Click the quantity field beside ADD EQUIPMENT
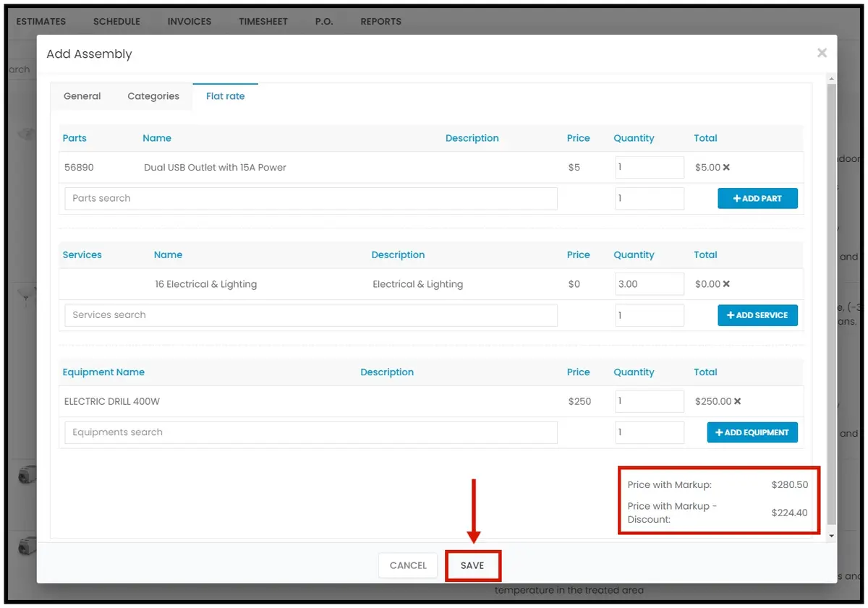Screen dimensions: 868x608 click(x=650, y=432)
